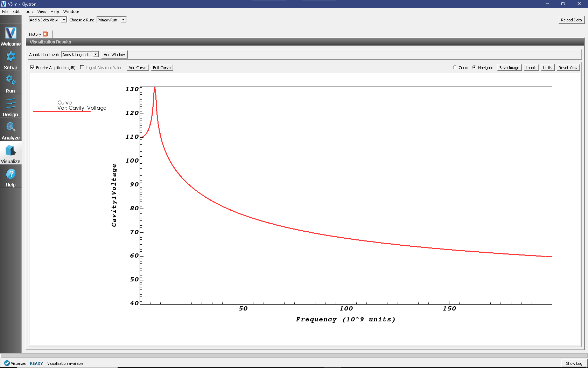Click the Visualization Results header
Screen dimensions: 588x368
(x=50, y=42)
